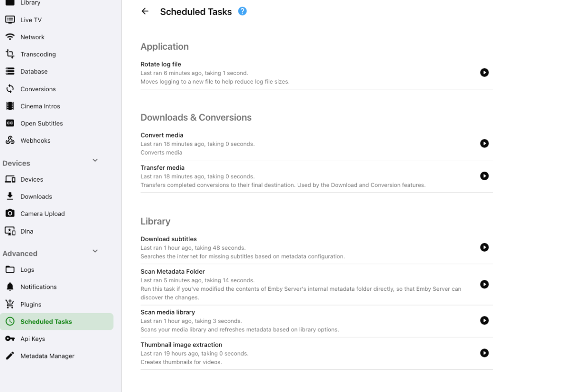Viewport: 568px width, 392px height.
Task: Start the Convert media task
Action: tap(484, 143)
